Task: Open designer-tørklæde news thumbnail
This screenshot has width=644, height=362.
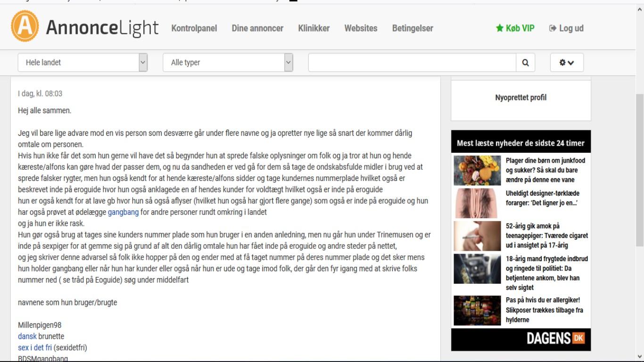Action: coord(477,203)
